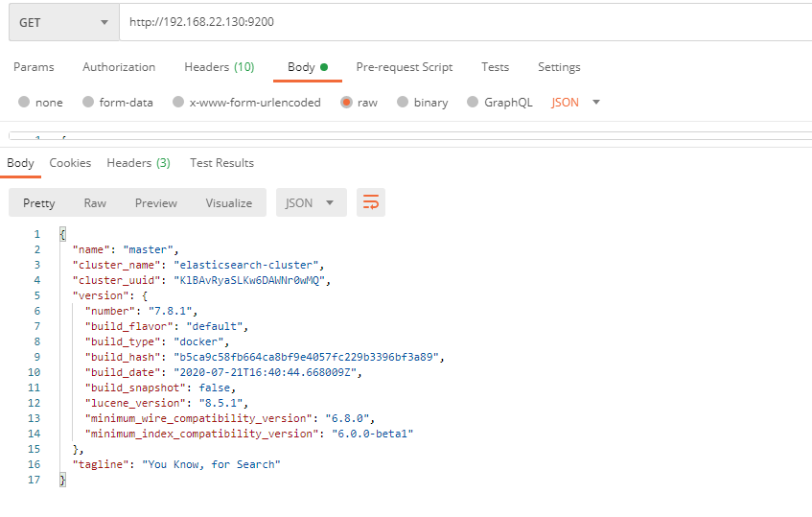Image resolution: width=812 pixels, height=517 pixels.
Task: Click the lucene_version "8.5.1" value
Action: click(x=220, y=403)
